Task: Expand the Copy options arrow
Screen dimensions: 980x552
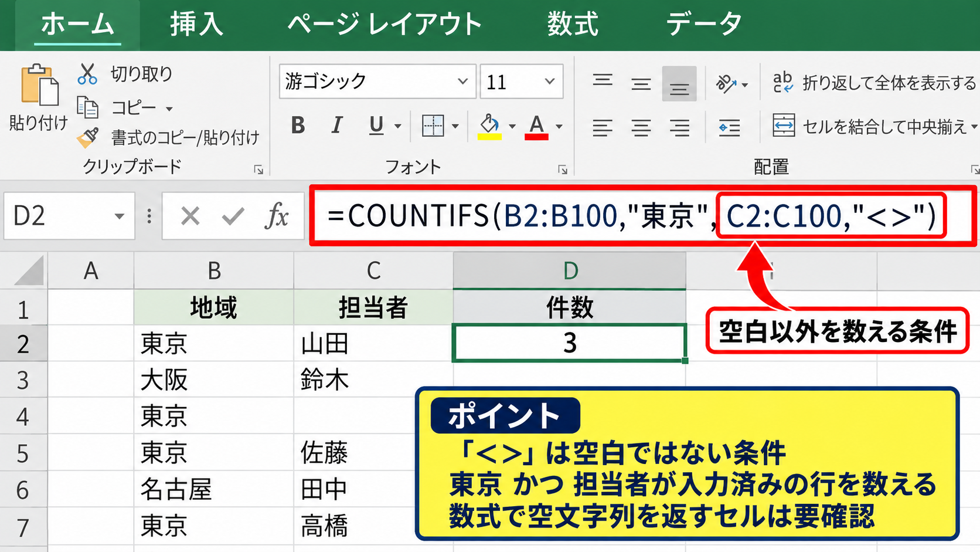Action: coord(169,109)
